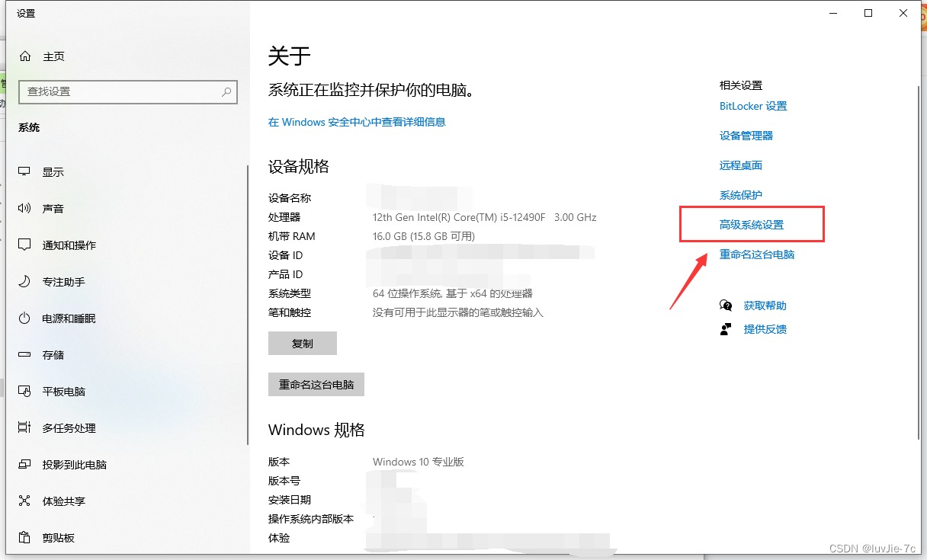Click the 提供反馈 feedback icon
Viewport: 927px width, 560px height.
[725, 328]
